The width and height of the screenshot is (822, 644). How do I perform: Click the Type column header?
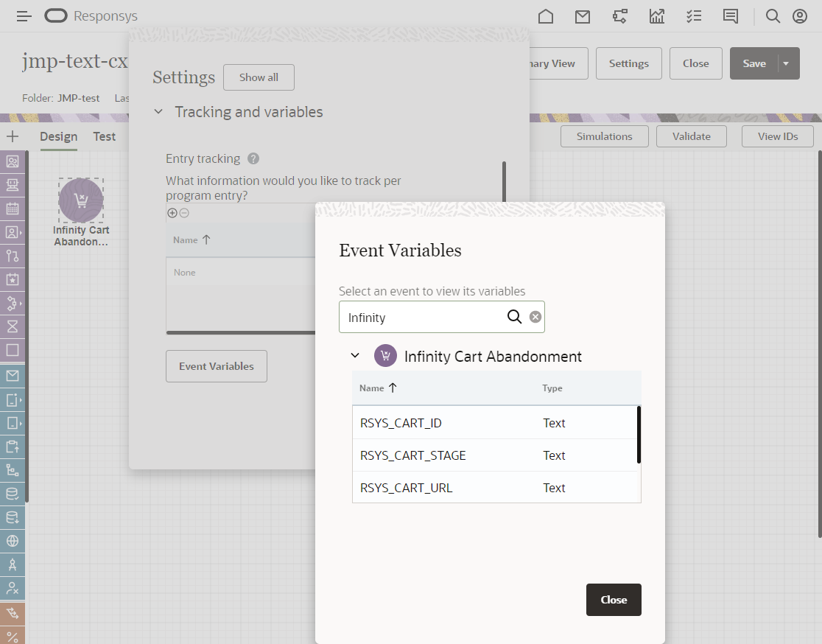[552, 388]
